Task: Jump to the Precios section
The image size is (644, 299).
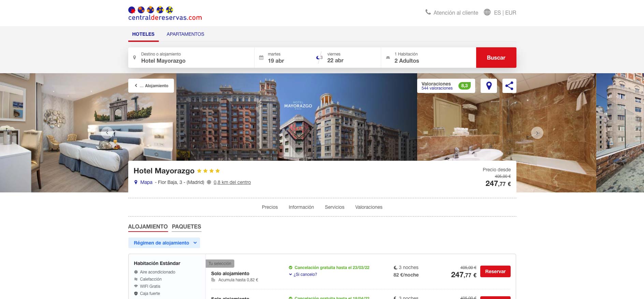Action: pyautogui.click(x=270, y=207)
